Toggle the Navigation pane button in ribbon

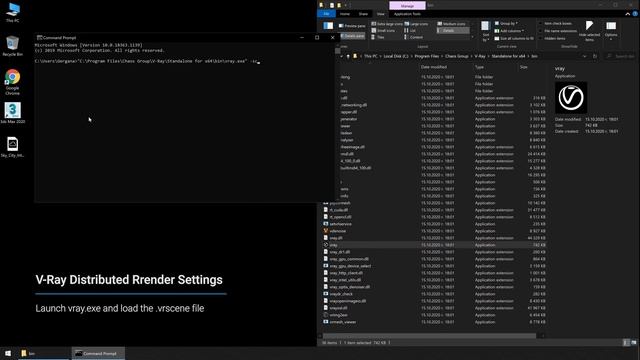pos(328,26)
